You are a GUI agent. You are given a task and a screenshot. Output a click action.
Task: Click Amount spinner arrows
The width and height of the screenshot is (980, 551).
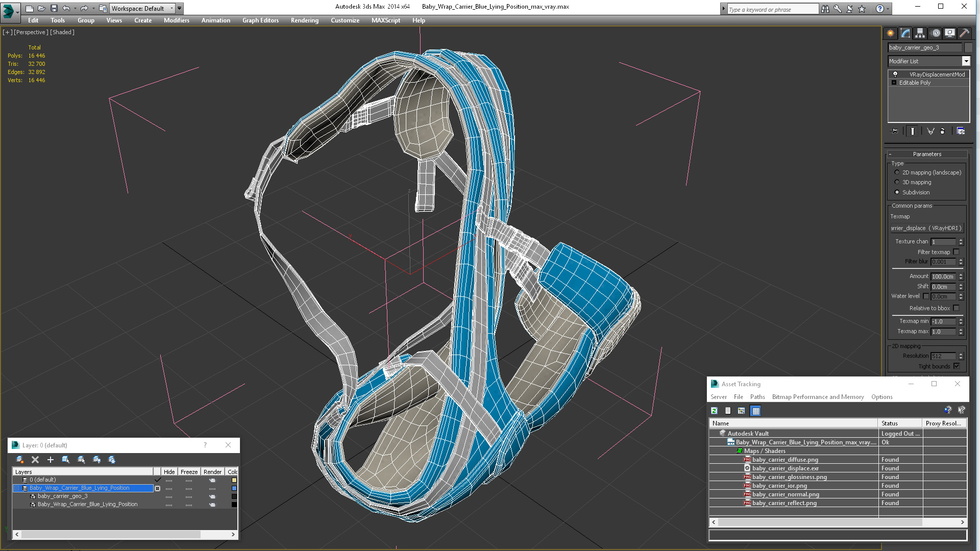pos(961,277)
